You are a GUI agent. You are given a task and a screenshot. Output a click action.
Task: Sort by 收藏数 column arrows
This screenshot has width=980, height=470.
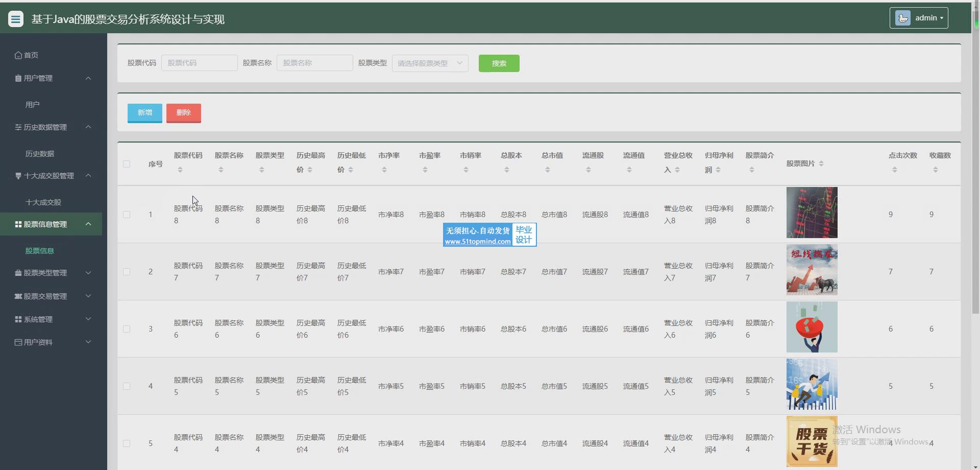[x=936, y=170]
